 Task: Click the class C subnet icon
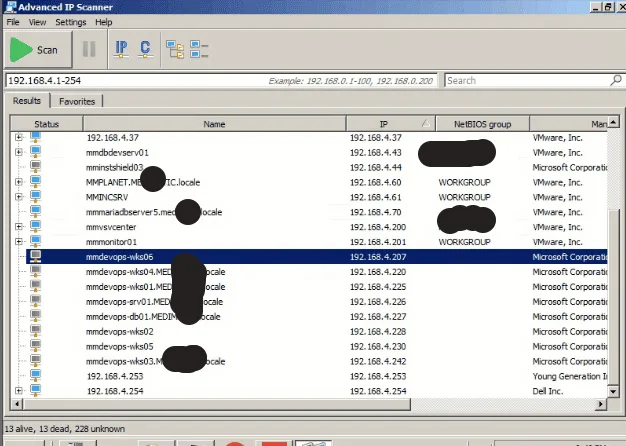tap(145, 50)
